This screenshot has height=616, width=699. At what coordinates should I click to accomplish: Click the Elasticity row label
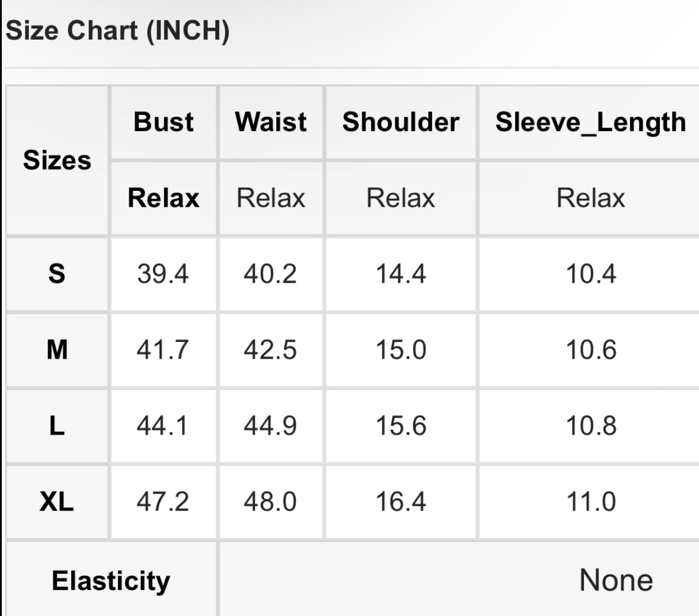point(111,581)
